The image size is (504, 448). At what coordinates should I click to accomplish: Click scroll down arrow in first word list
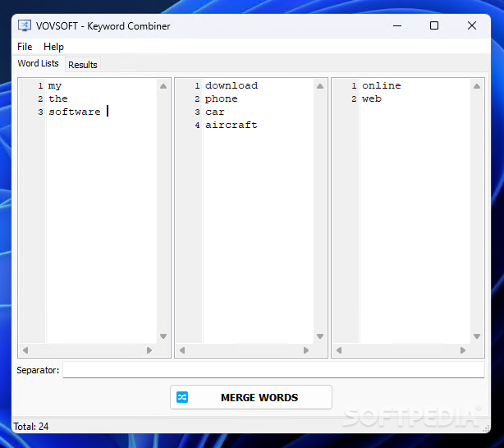(163, 336)
